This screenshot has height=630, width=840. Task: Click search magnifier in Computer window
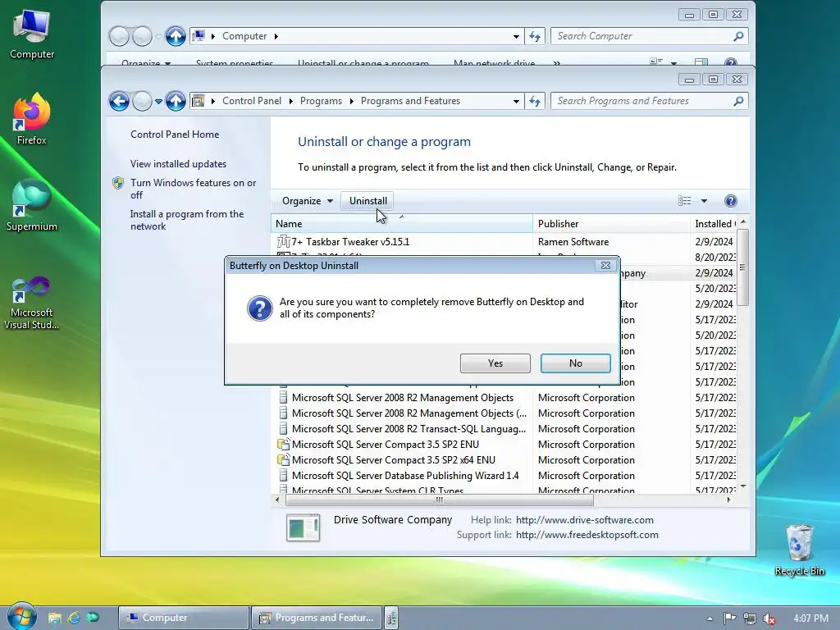(738, 36)
